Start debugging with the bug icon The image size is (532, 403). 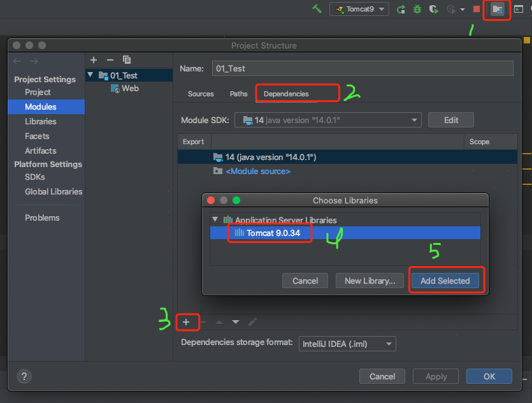click(417, 9)
